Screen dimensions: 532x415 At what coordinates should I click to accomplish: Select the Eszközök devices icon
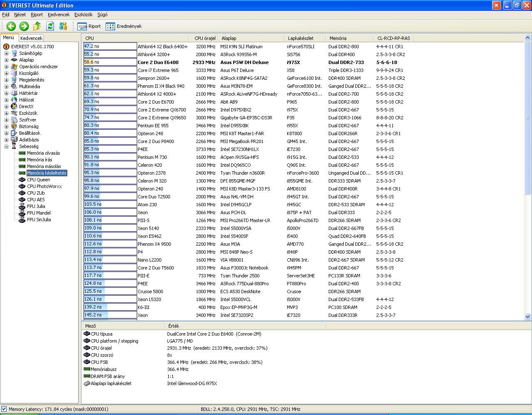coord(14,113)
